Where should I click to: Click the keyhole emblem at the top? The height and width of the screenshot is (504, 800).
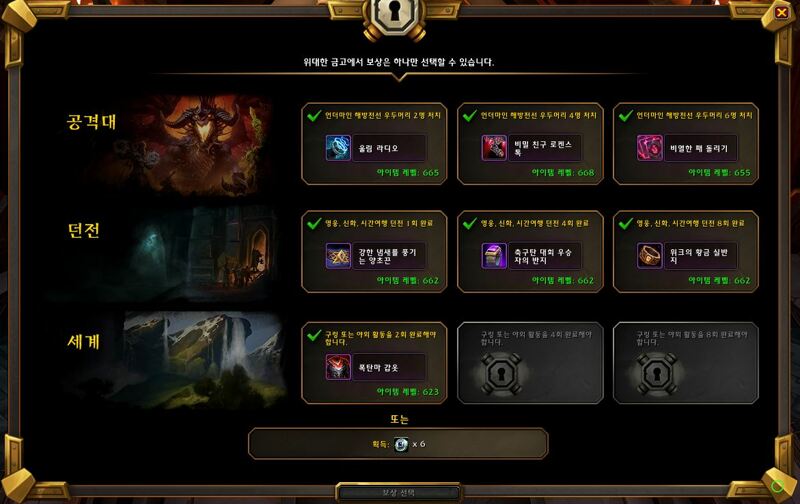coord(394,15)
